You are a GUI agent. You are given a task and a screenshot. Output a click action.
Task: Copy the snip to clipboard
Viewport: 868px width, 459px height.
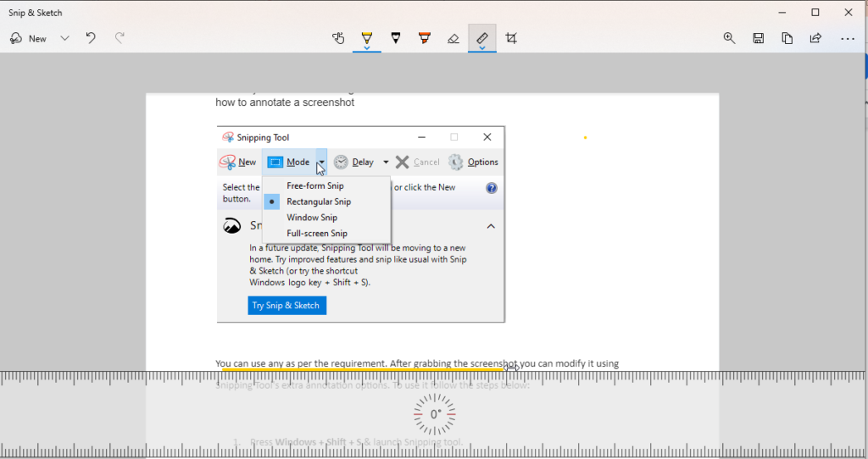coord(787,38)
